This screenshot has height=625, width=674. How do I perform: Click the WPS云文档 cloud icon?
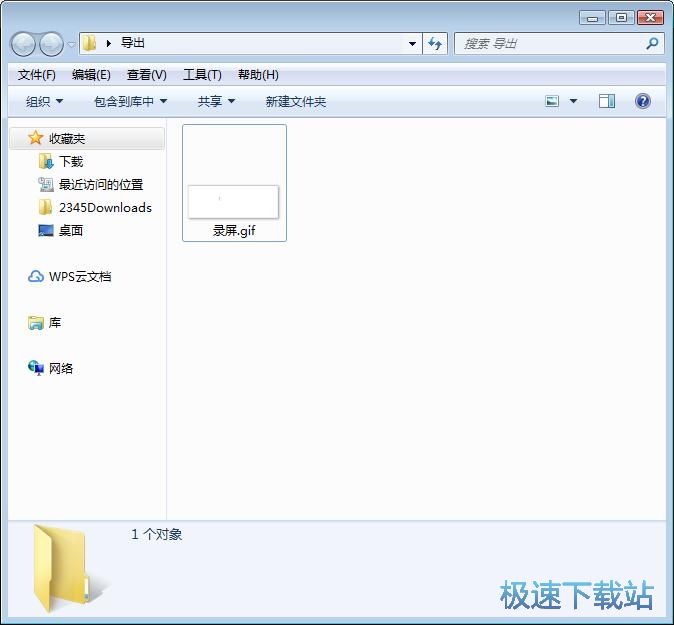[36, 276]
